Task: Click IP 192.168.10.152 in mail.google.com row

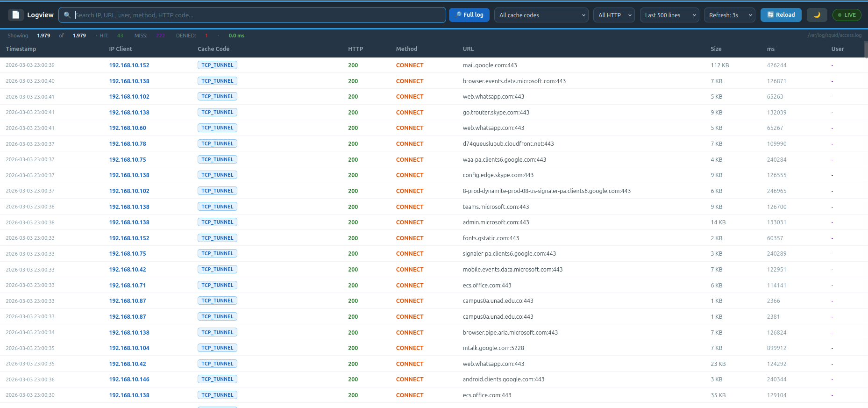Action: click(x=129, y=65)
